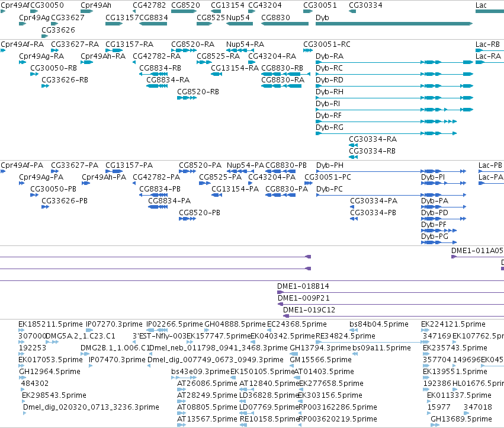The width and height of the screenshot is (504, 428).
Task: Select the CG8830-RB transcript label
Action: tap(283, 68)
